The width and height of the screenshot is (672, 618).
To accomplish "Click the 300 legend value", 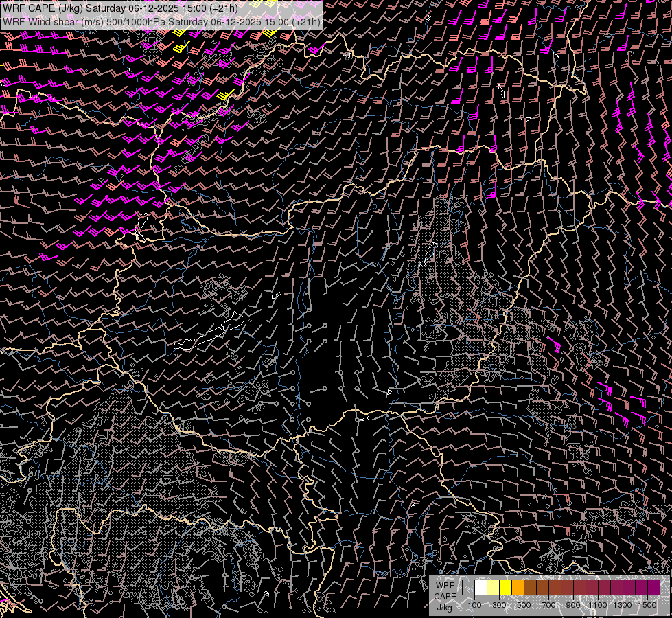I will [499, 605].
